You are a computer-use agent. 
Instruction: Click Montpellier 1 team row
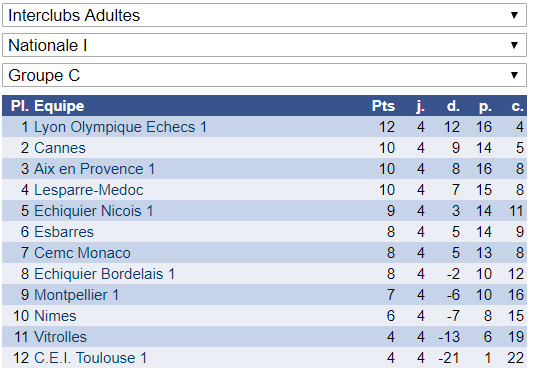[264, 295]
